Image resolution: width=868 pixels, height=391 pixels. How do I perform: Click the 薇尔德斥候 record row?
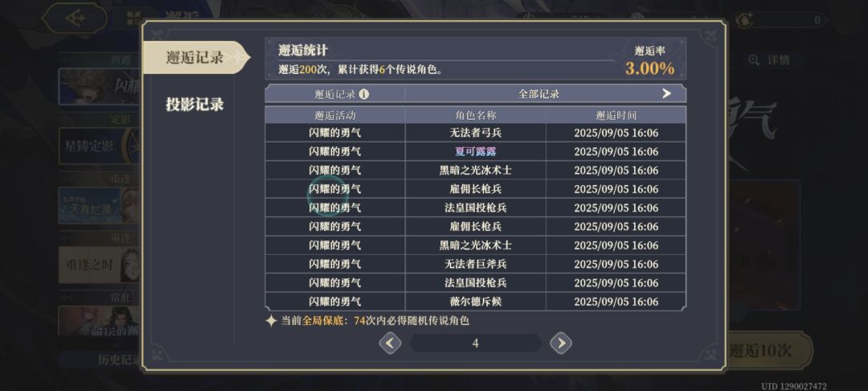tap(476, 302)
